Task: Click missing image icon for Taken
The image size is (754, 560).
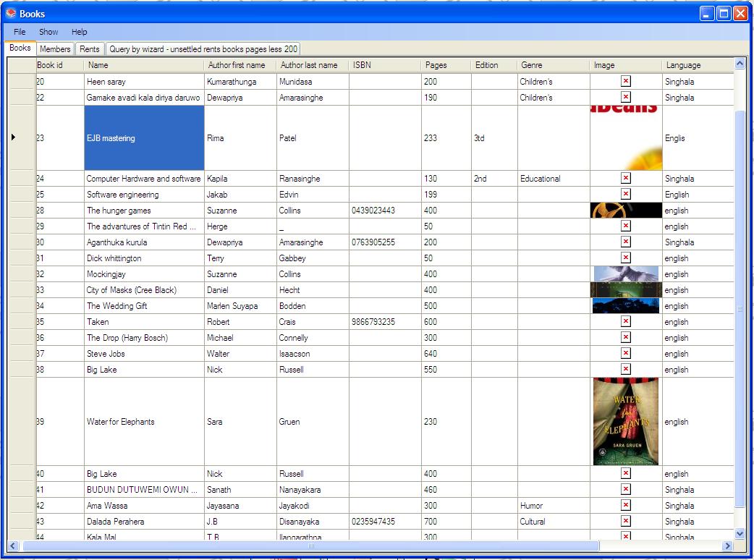Action: [x=626, y=321]
